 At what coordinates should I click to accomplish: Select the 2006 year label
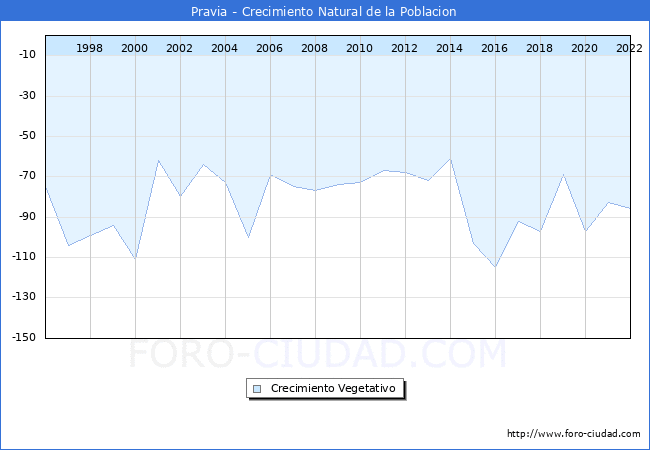(269, 48)
